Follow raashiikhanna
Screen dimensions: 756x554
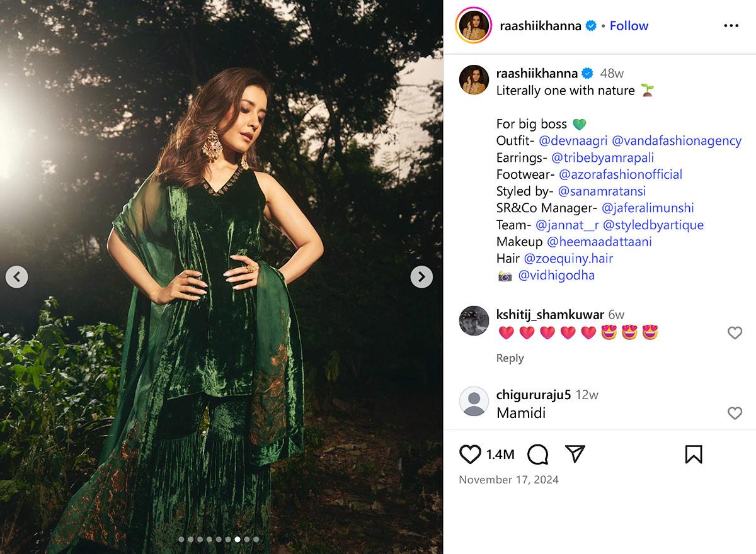[x=629, y=26]
